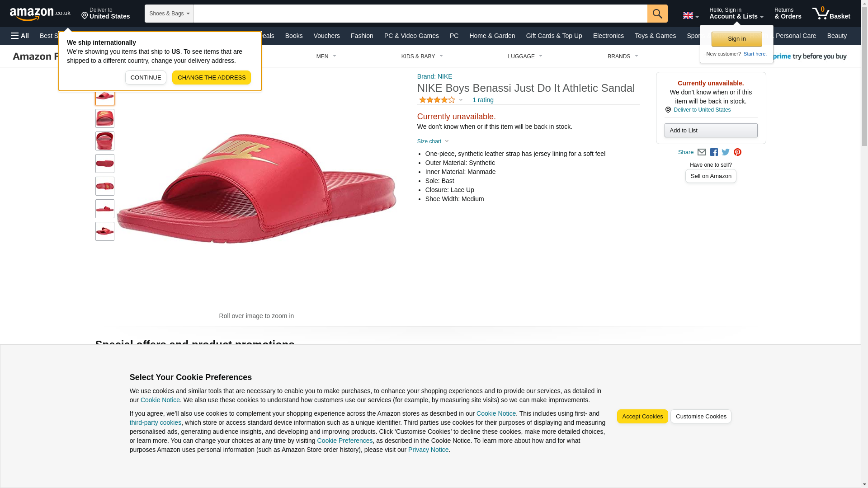Image resolution: width=868 pixels, height=488 pixels.
Task: Click the Amazon.co.uk logo
Action: point(40,14)
